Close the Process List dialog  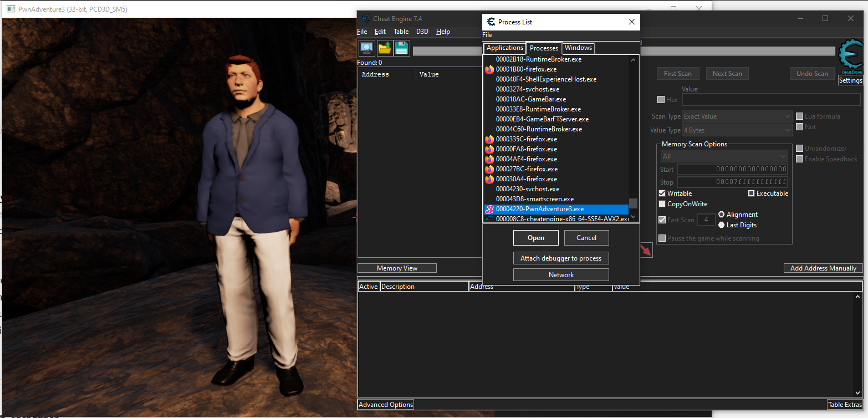(631, 22)
